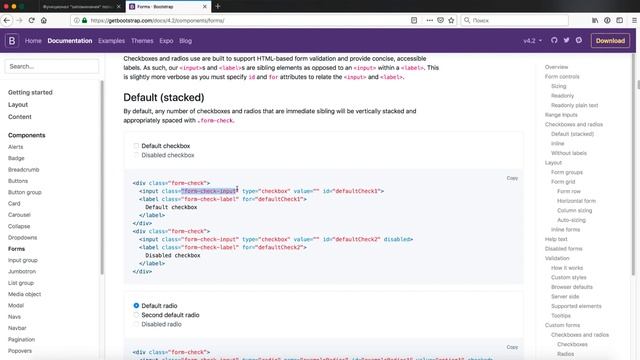Viewport: 640px width, 360px height.
Task: Check the Default checkbox
Action: (136, 146)
